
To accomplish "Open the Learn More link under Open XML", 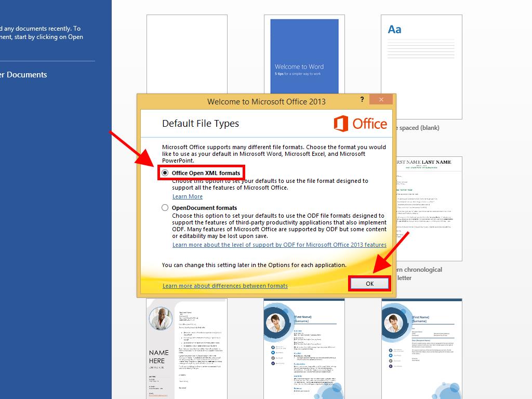I will tap(188, 196).
